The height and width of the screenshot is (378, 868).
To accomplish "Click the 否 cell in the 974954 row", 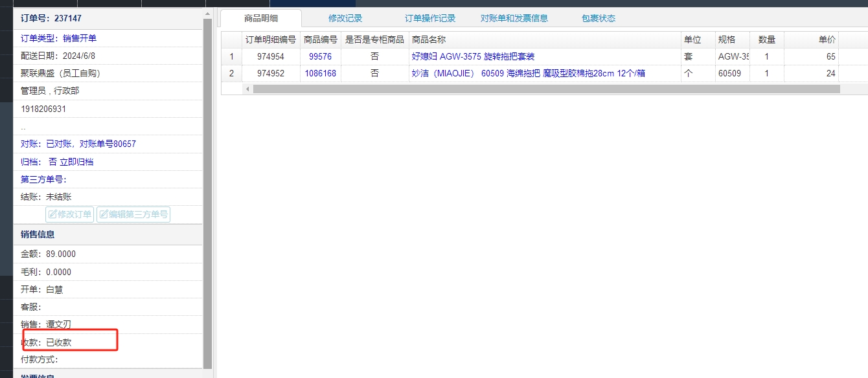I will click(375, 56).
